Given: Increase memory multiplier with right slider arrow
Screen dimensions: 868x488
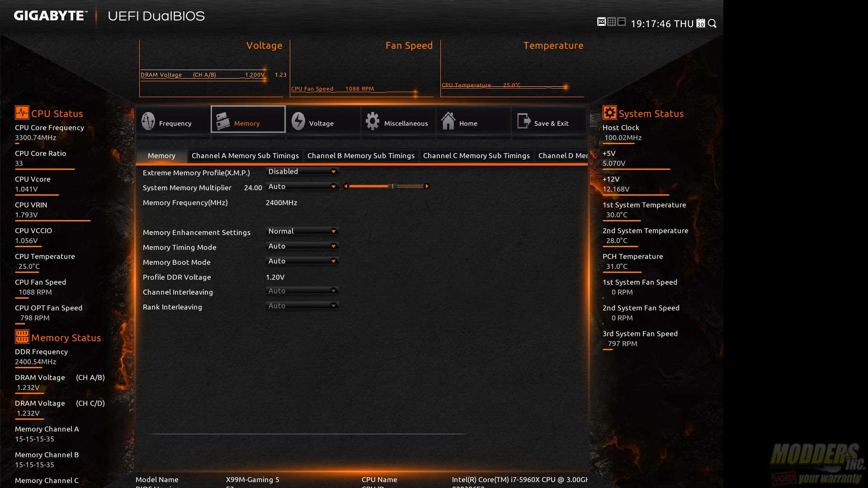Looking at the screenshot, I should 427,186.
